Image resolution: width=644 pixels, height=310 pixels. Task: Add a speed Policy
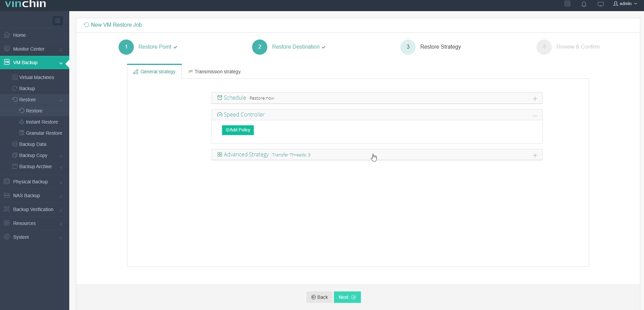238,130
